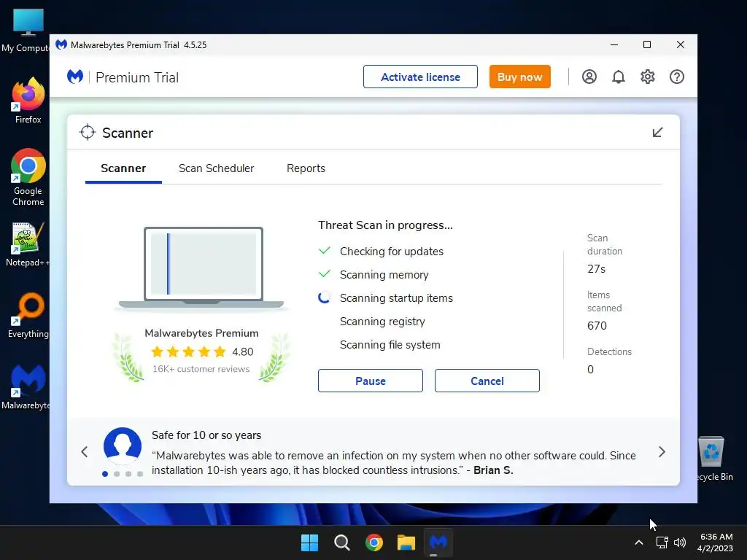The width and height of the screenshot is (747, 560).
Task: Click '16K+ customer reviews' text
Action: pyautogui.click(x=201, y=369)
